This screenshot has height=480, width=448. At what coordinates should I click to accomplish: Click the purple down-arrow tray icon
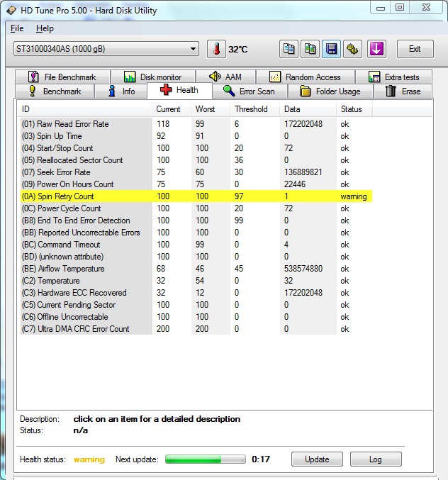pyautogui.click(x=376, y=49)
